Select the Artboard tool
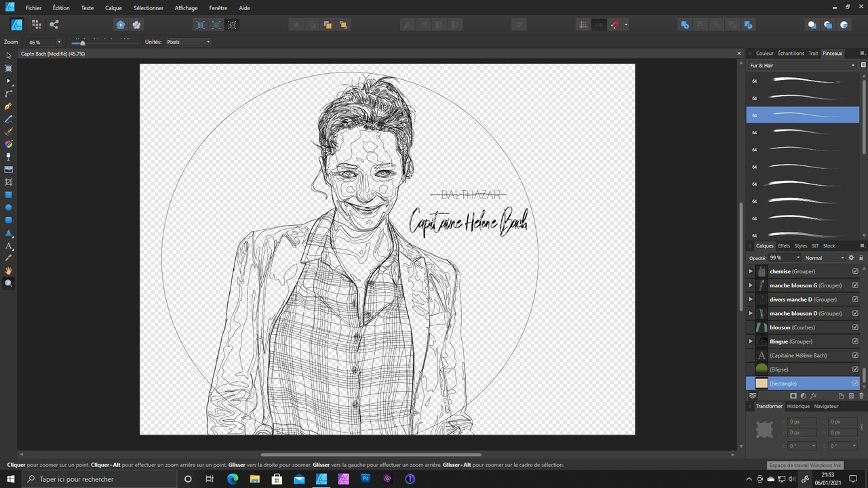868x488 pixels. [9, 68]
